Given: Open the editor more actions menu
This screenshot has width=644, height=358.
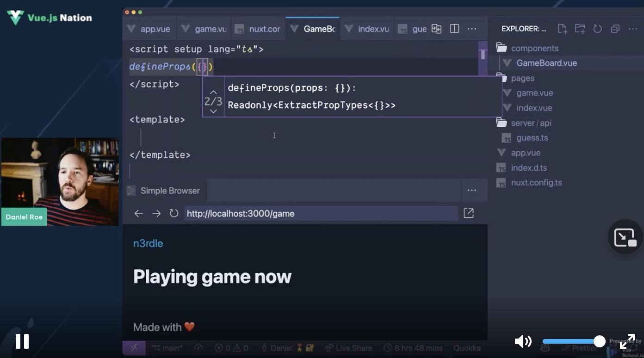Looking at the screenshot, I should point(472,29).
